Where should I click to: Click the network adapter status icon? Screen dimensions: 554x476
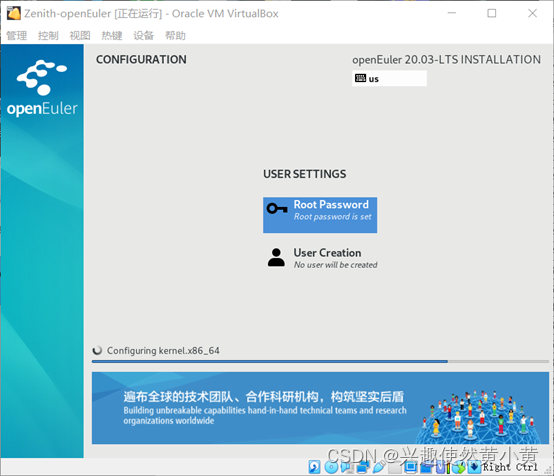pyautogui.click(x=363, y=467)
